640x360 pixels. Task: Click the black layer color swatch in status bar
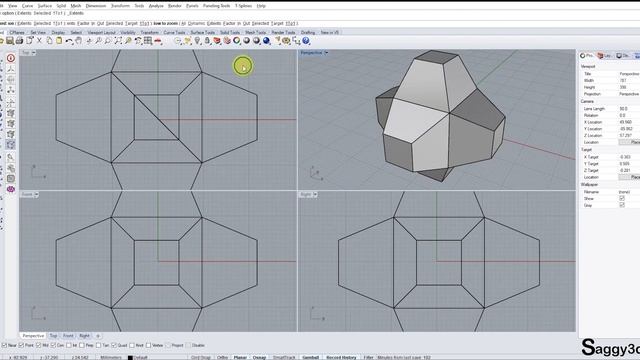pos(130,358)
